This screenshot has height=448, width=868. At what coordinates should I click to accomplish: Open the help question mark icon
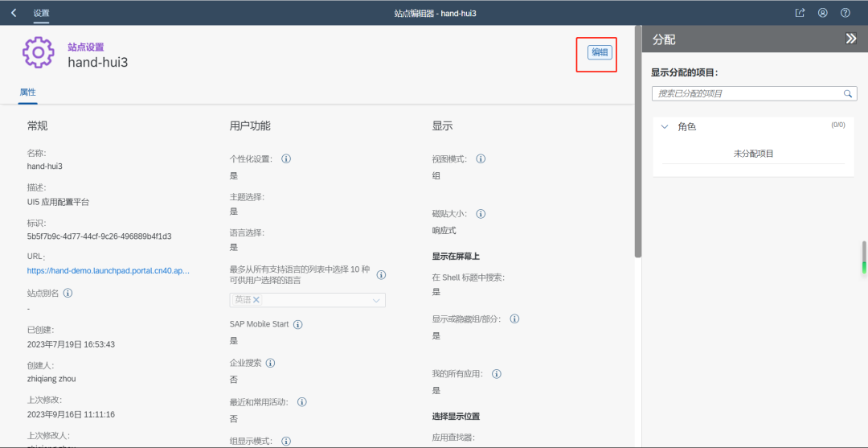click(845, 13)
